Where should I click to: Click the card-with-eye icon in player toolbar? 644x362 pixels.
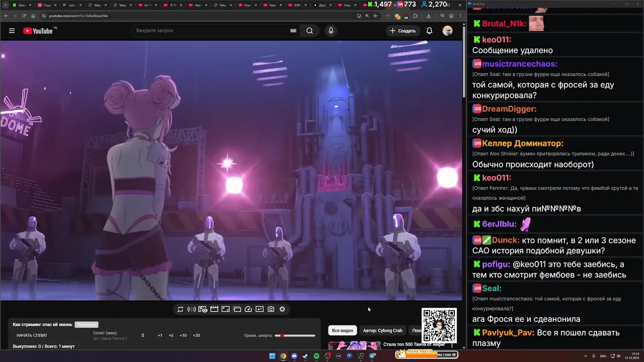[x=203, y=309]
